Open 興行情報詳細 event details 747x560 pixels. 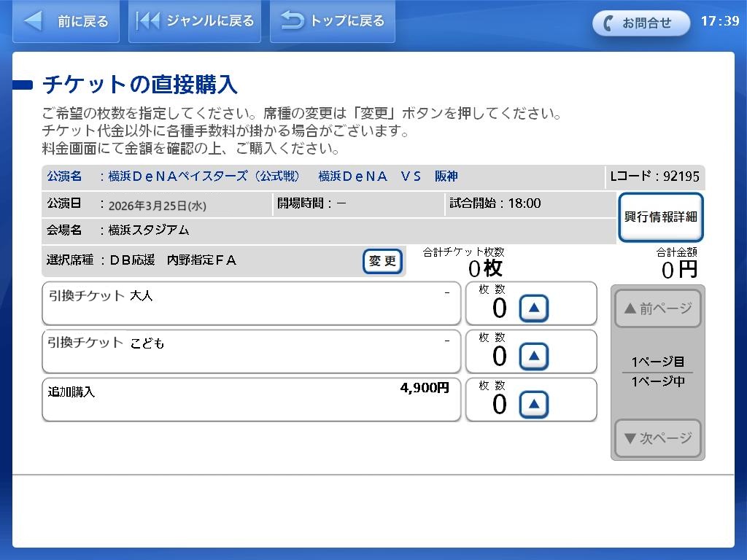(x=660, y=217)
